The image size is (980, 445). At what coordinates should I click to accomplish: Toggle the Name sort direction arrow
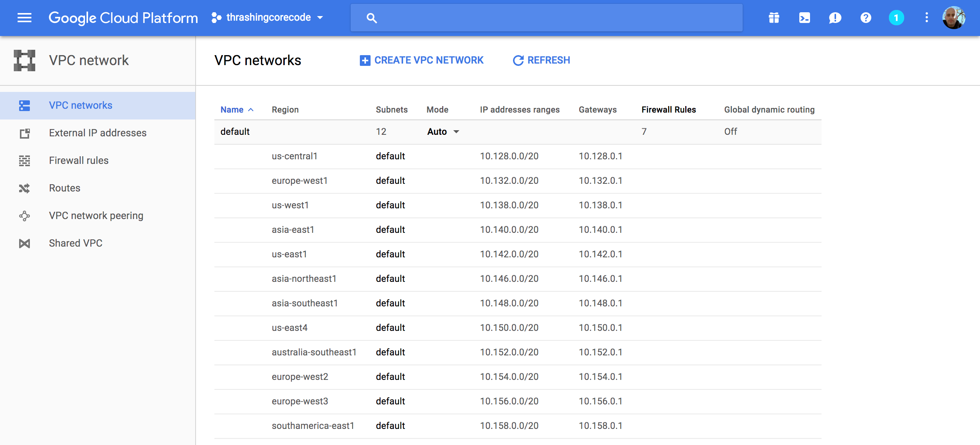pos(251,110)
